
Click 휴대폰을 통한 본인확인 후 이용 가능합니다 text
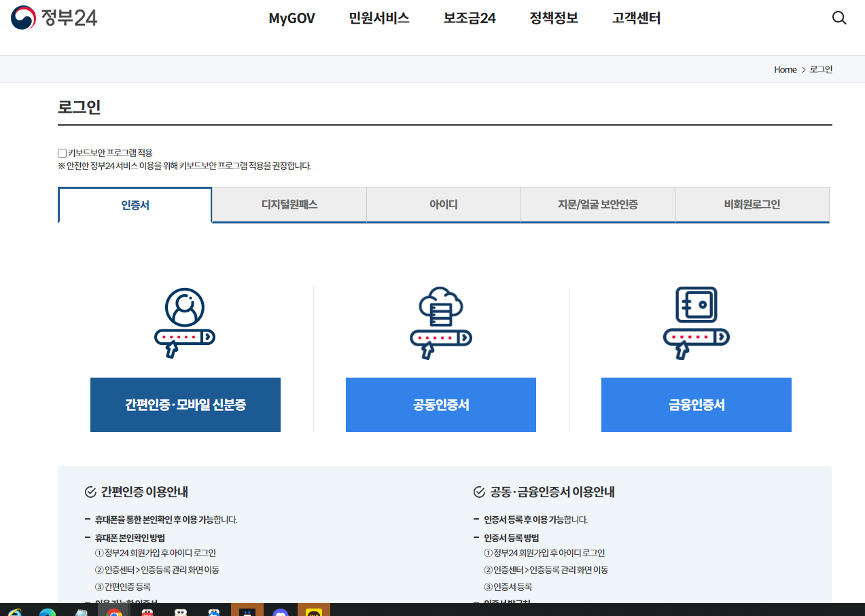pyautogui.click(x=166, y=520)
